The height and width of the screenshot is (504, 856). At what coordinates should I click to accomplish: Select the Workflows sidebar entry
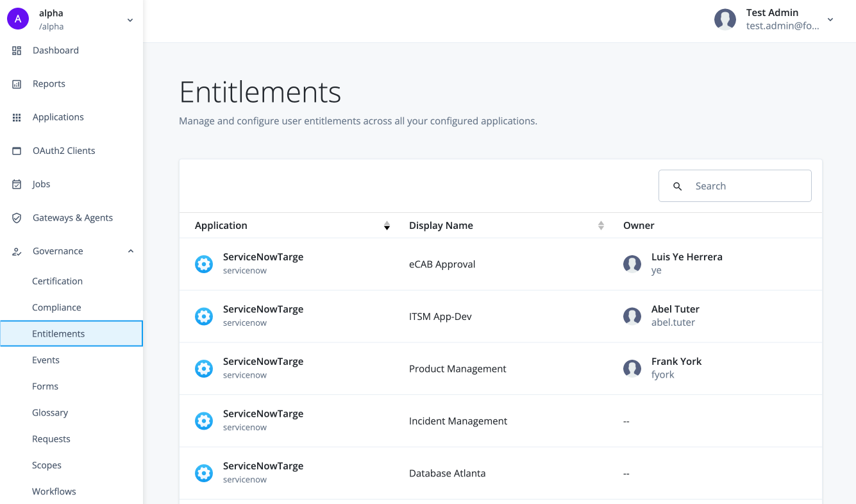[54, 491]
